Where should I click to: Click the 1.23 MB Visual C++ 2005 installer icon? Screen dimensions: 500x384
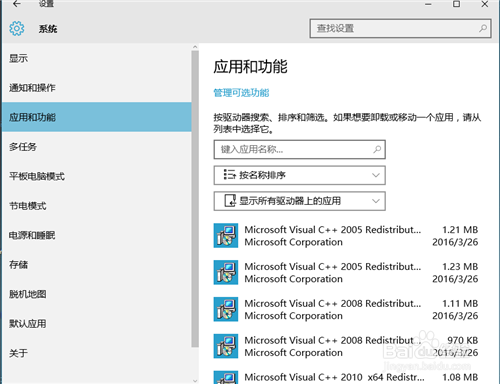click(x=226, y=272)
